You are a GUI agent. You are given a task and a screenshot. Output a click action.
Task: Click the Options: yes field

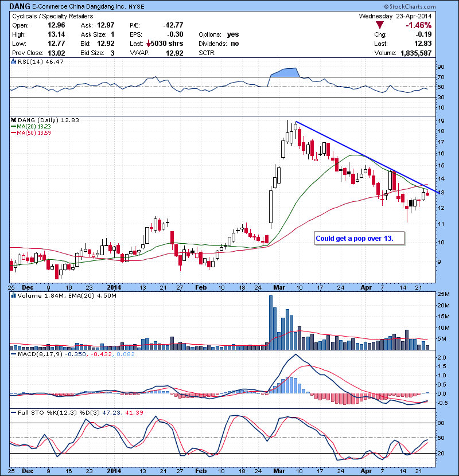219,34
